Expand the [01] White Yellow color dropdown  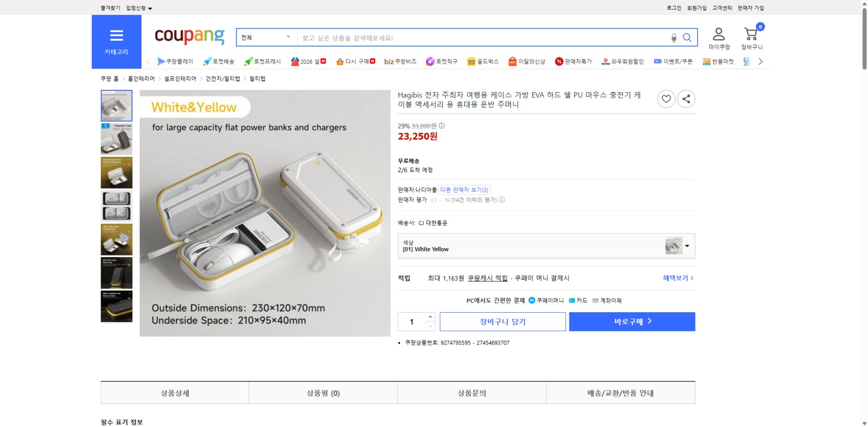tap(687, 245)
